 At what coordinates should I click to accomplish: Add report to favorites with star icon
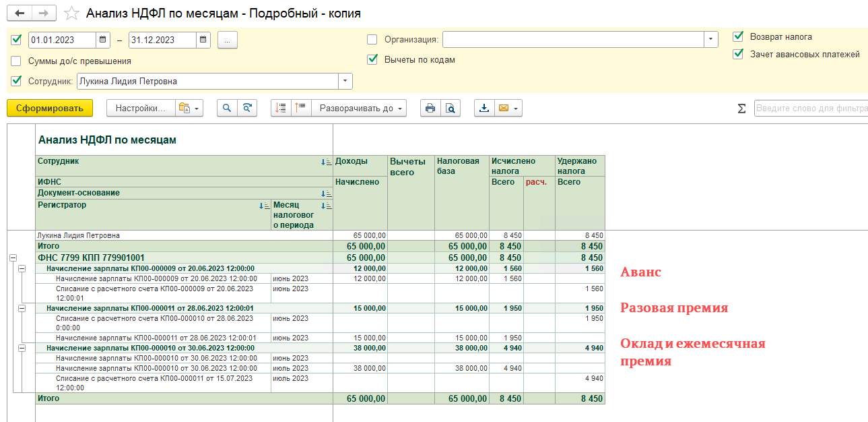(x=72, y=13)
